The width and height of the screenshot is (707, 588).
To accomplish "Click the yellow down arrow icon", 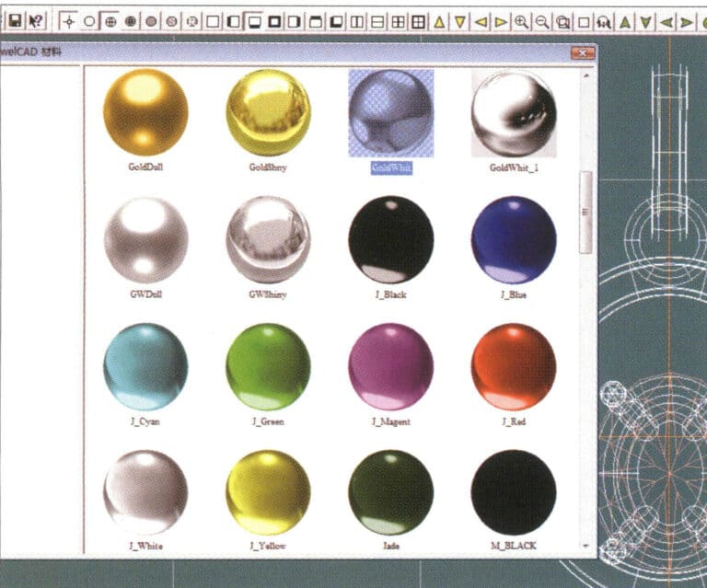I will tap(459, 22).
